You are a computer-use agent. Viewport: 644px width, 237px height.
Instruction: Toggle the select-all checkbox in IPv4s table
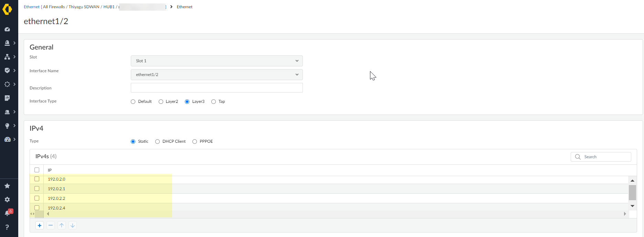[37, 170]
